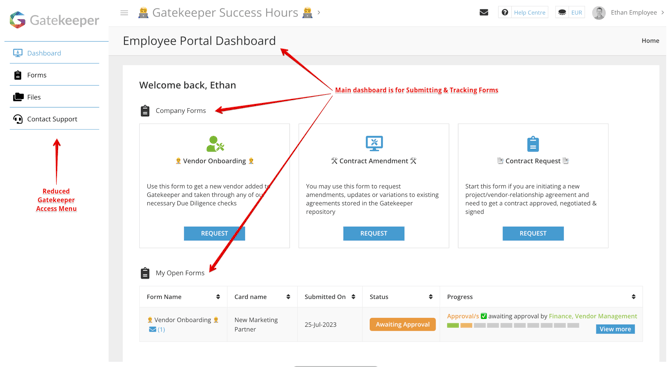Click the Awaiting Approval status badge
This screenshot has width=670, height=367.
(403, 324)
